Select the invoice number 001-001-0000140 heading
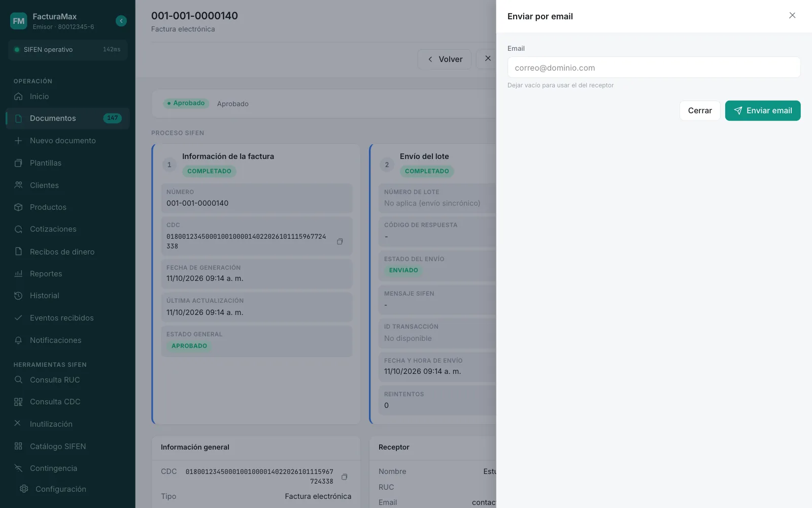The width and height of the screenshot is (812, 508). (194, 16)
